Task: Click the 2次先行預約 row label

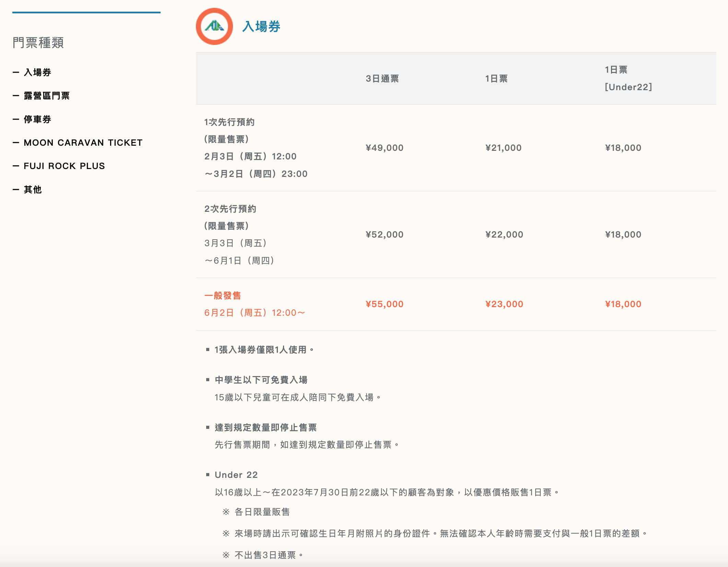Action: [230, 209]
